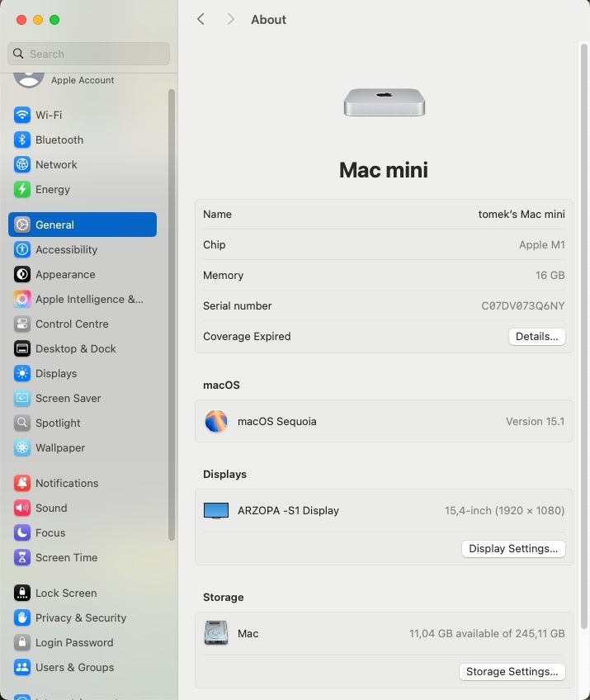Open the Screen Saver icon
The width and height of the screenshot is (590, 700).
22,398
